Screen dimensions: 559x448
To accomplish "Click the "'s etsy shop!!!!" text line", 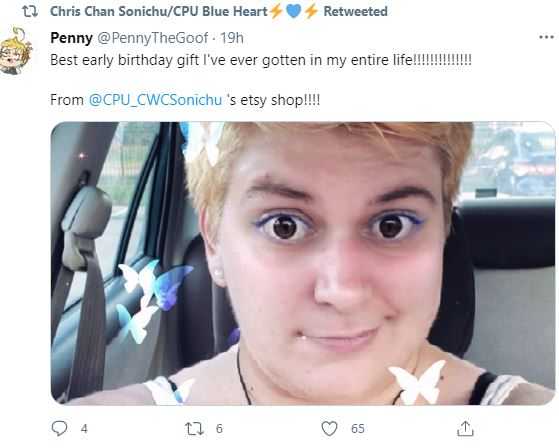I will click(273, 100).
